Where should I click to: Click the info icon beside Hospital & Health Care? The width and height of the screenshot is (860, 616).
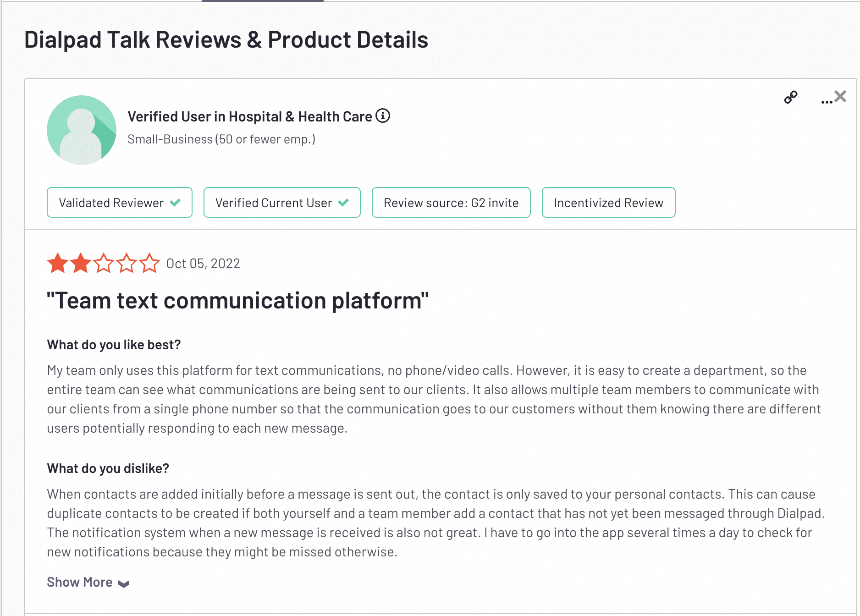click(383, 116)
